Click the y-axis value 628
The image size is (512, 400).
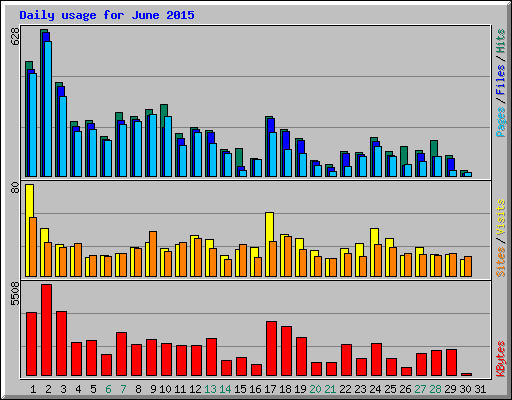[15, 36]
